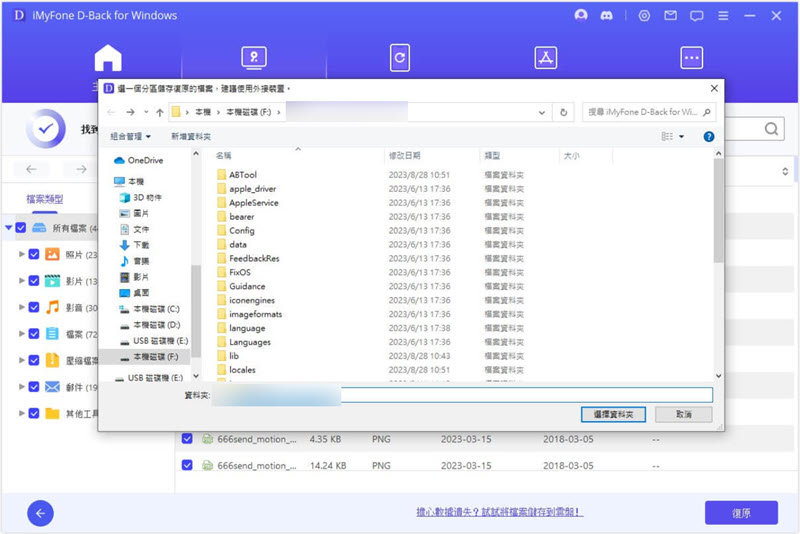Sort by the Name column header

pyautogui.click(x=223, y=156)
